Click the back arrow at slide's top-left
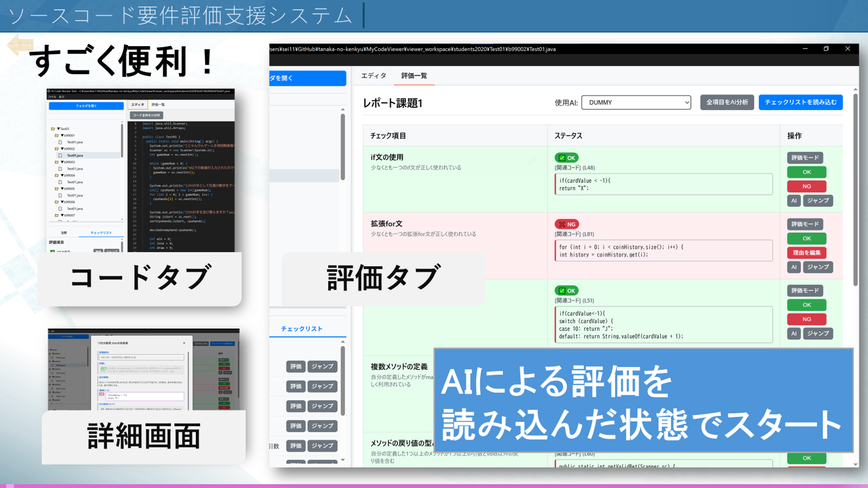868x488 pixels. click(x=19, y=45)
